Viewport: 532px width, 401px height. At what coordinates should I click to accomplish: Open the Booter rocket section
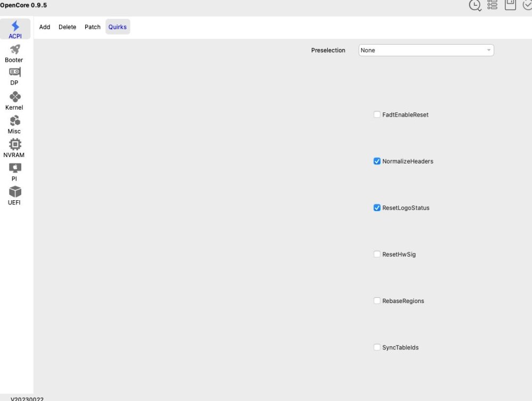coord(14,54)
